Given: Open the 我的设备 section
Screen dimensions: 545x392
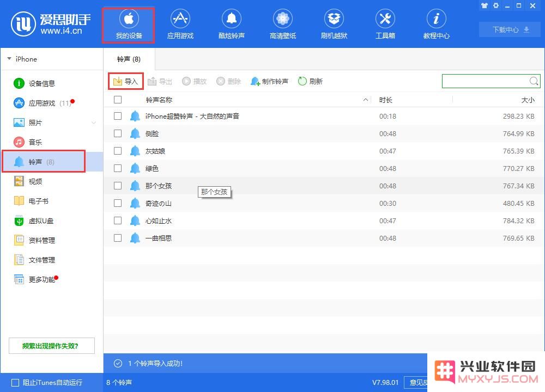Looking at the screenshot, I should pos(129,25).
